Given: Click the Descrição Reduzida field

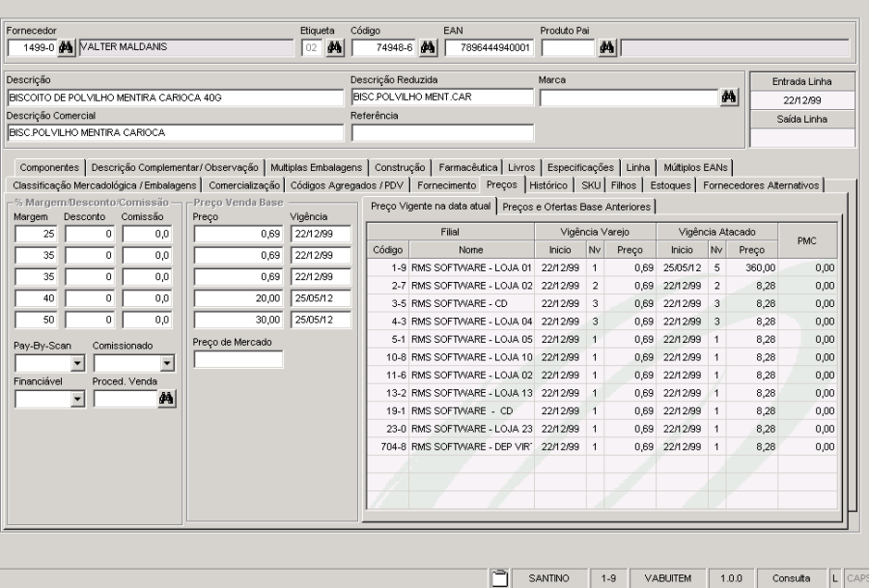Looking at the screenshot, I should 441,97.
